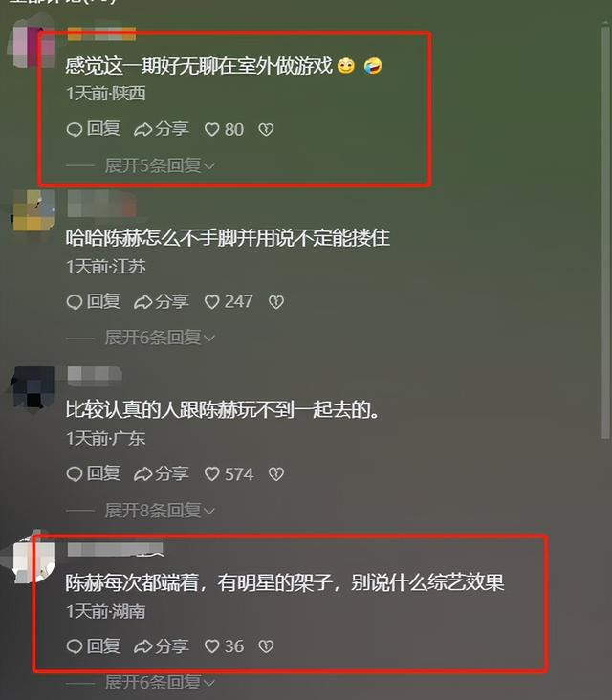Share the comment from 陕西

coord(162,129)
